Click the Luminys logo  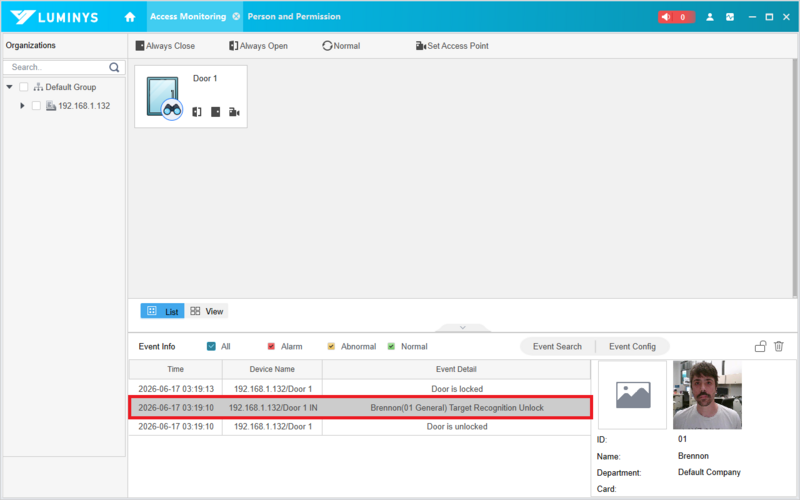[54, 17]
